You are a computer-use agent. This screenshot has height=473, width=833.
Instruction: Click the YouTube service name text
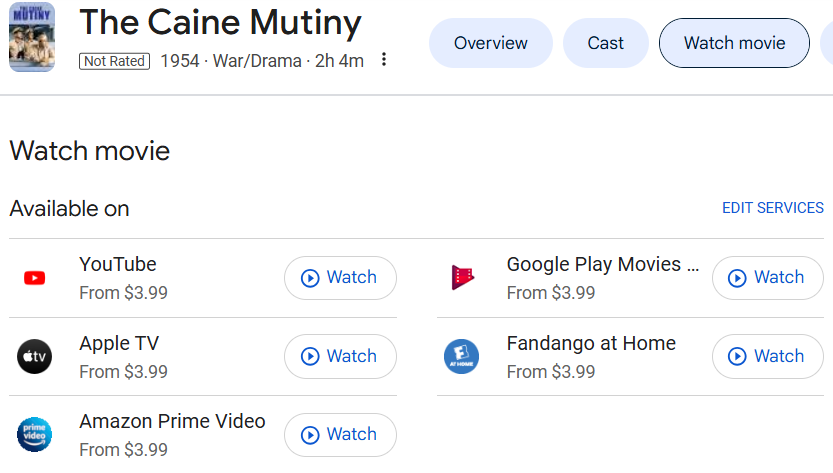click(118, 265)
